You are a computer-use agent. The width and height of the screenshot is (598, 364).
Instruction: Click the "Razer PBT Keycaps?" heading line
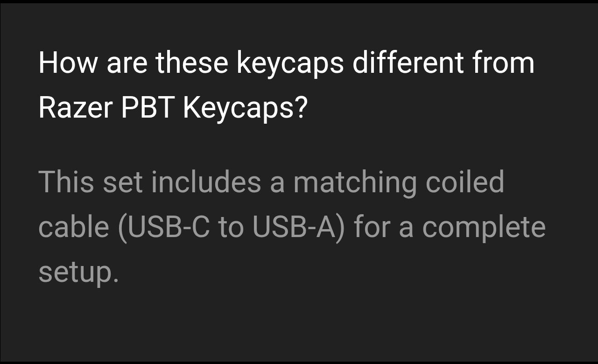tap(173, 108)
